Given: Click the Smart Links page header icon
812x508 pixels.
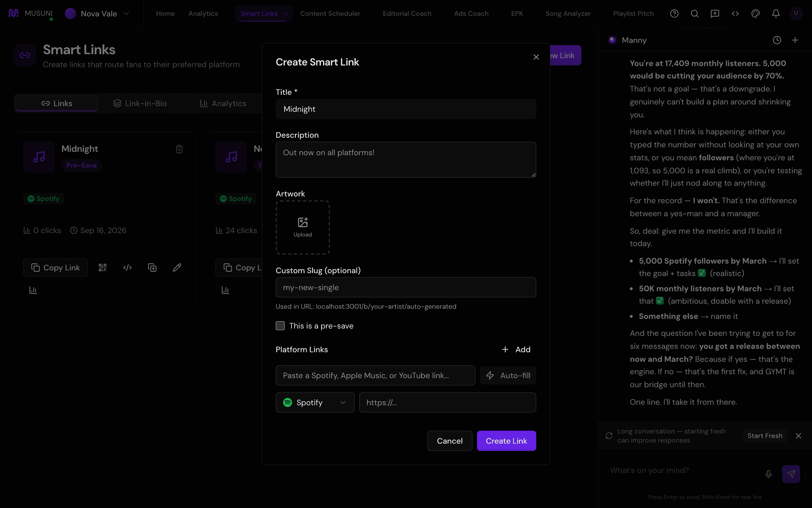Looking at the screenshot, I should tap(25, 55).
